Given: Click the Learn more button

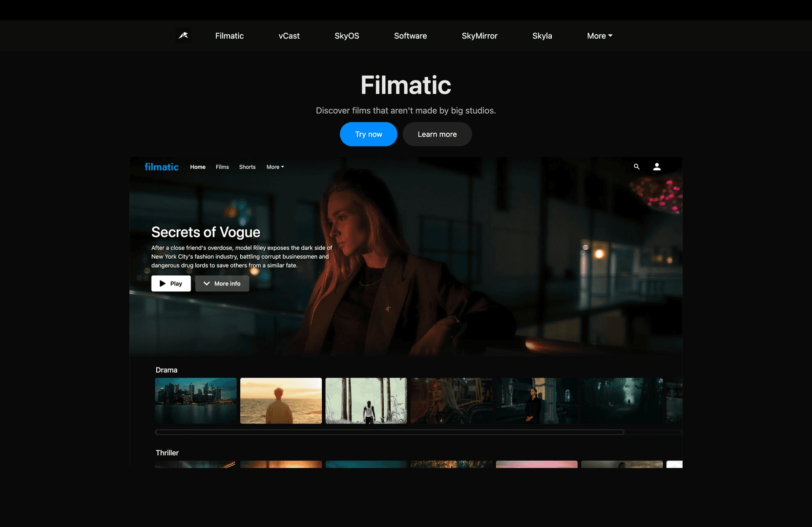Looking at the screenshot, I should pos(437,134).
